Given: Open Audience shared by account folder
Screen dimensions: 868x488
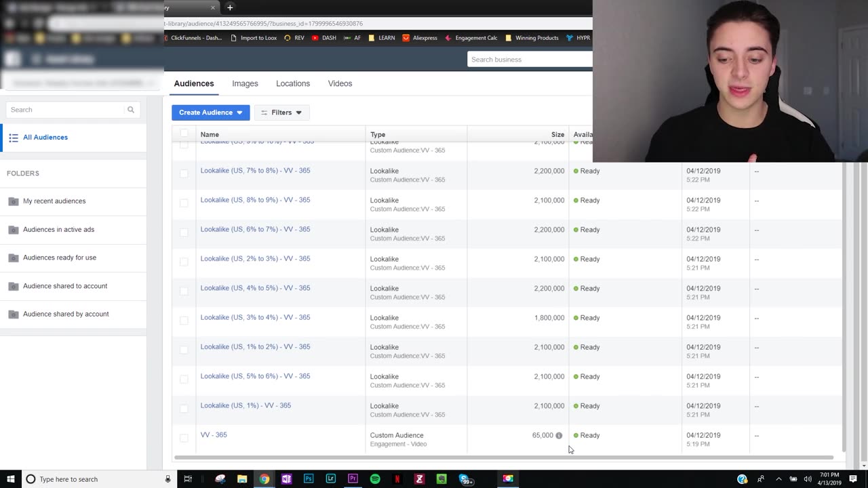Looking at the screenshot, I should coord(66,314).
